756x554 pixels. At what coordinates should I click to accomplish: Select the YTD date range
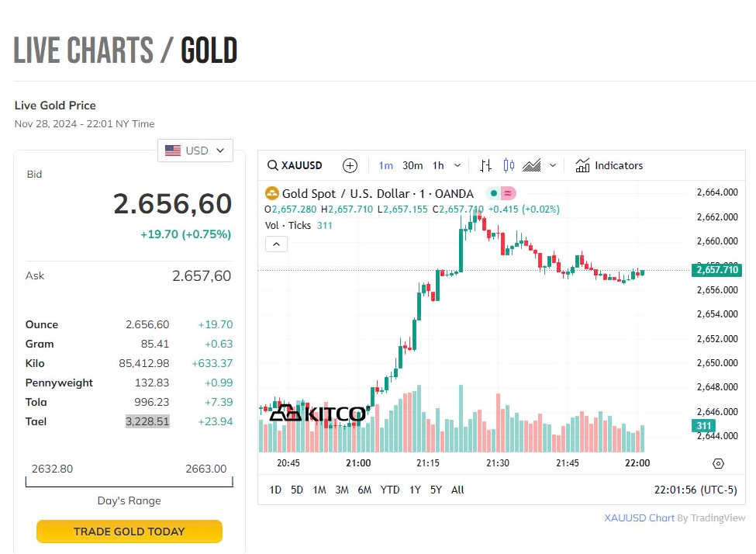(389, 490)
